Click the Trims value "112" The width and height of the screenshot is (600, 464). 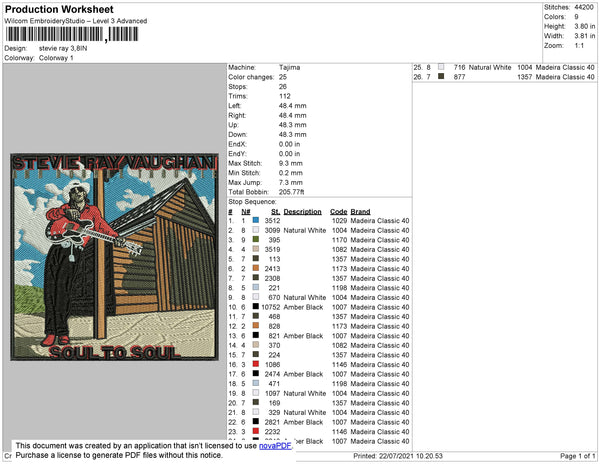[x=285, y=96]
